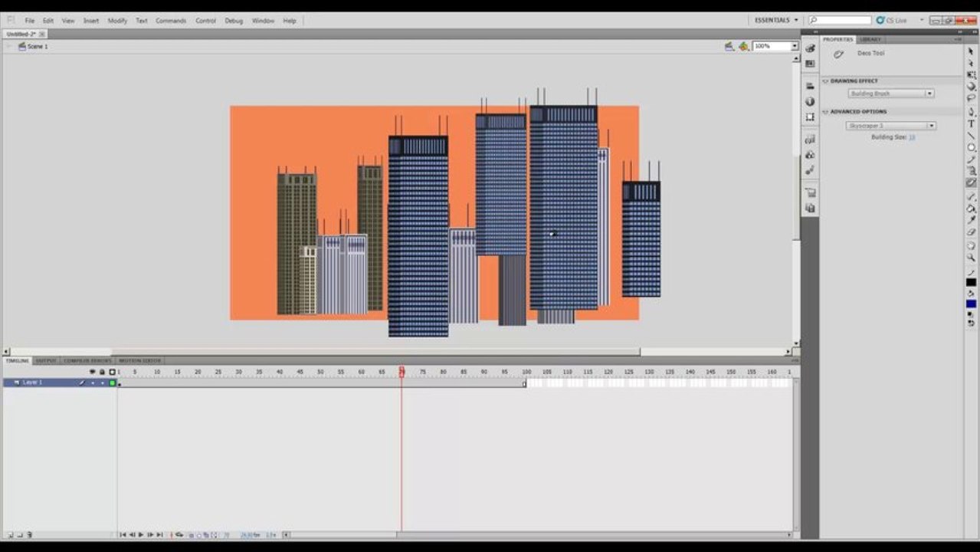Select the Line tool

(971, 136)
